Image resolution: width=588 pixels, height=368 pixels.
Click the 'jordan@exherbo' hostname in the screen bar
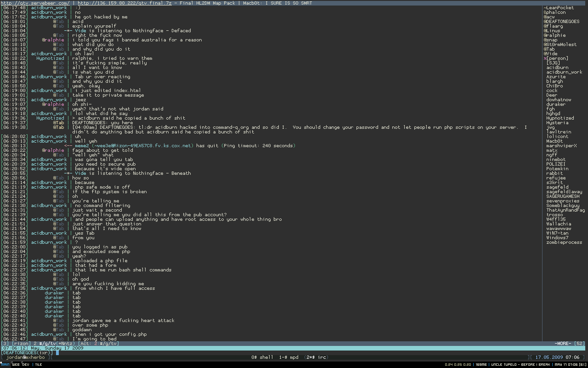(26, 357)
